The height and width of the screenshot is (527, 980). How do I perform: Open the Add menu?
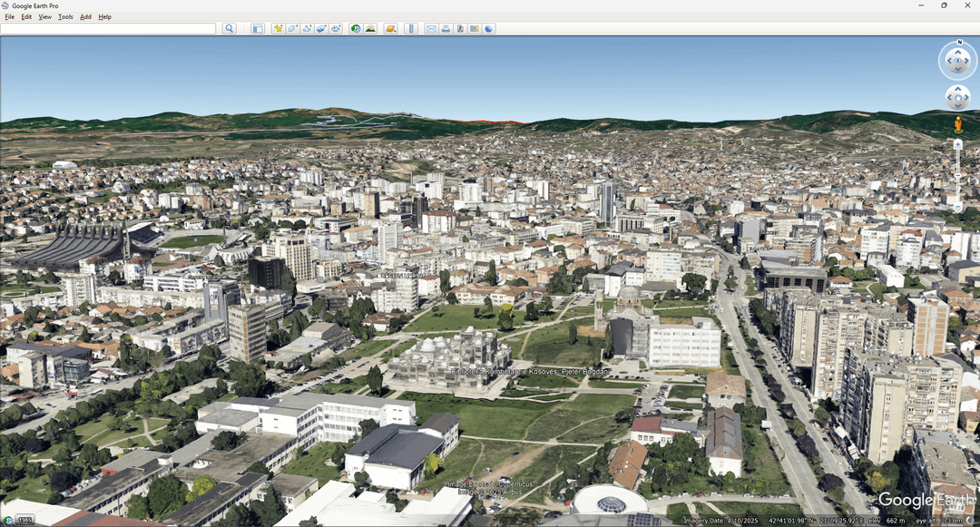pyautogui.click(x=85, y=17)
